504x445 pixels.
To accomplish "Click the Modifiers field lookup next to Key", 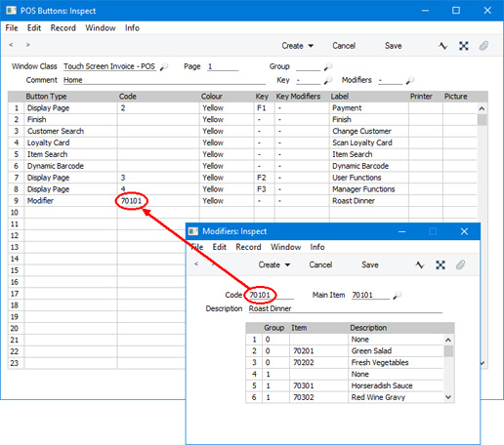I will click(410, 80).
